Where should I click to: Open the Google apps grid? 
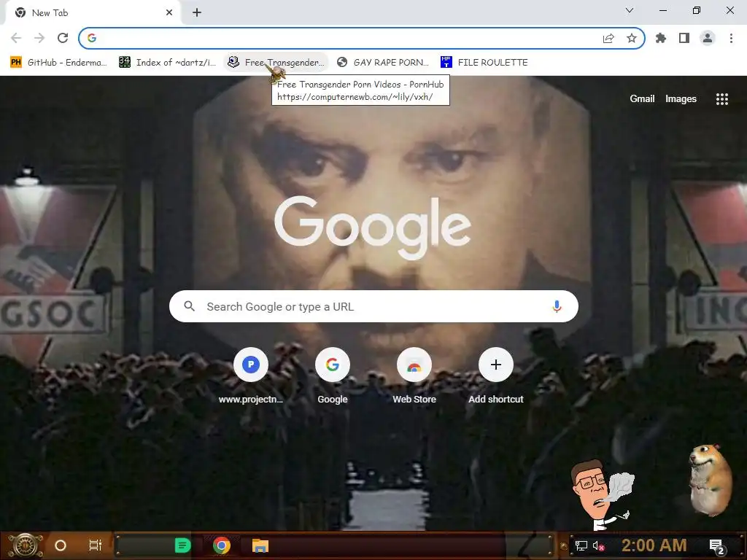click(722, 98)
